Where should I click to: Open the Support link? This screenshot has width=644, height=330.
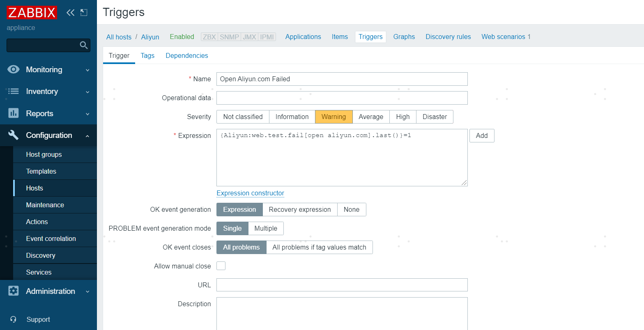click(38, 319)
